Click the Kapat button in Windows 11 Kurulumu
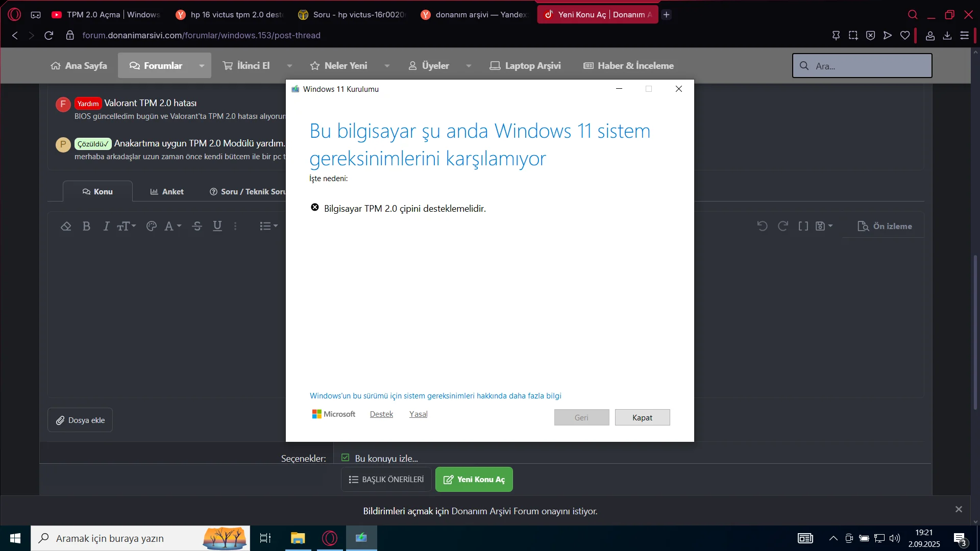 point(642,417)
